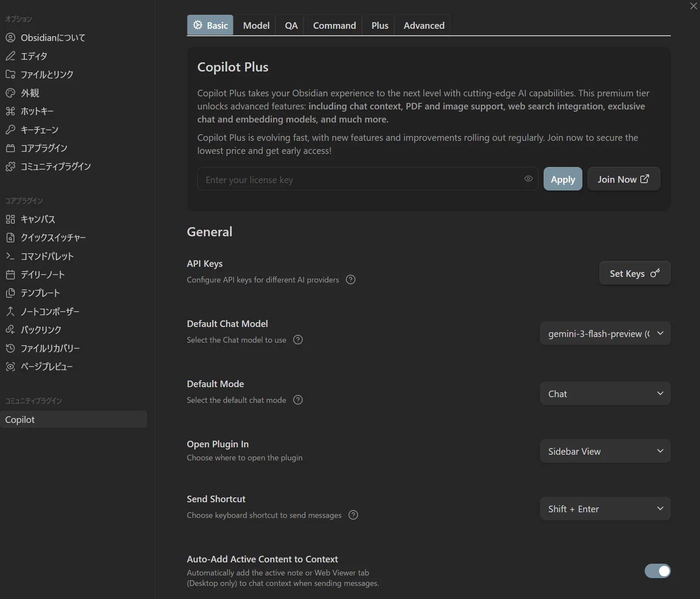Screen dimensions: 700x599
Task: Click the Apply license button
Action: coord(563,179)
